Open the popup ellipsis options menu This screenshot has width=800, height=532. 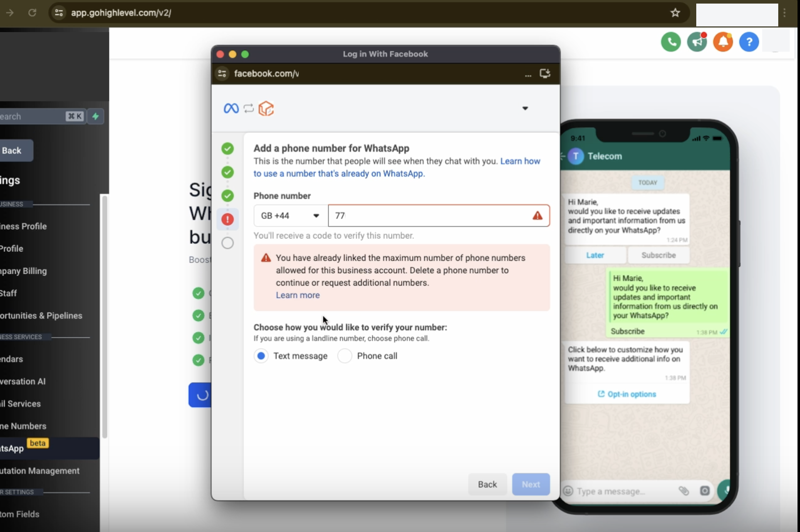(528, 74)
